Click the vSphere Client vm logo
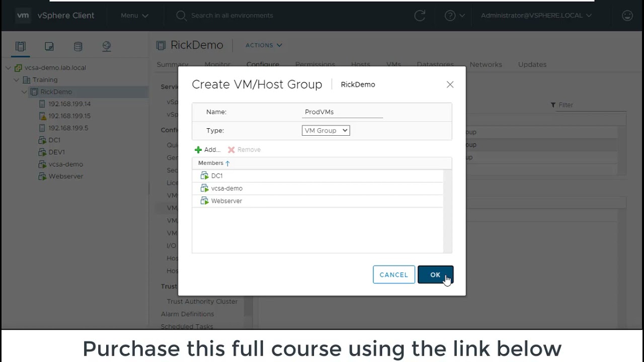Screen dimensions: 644x362 click(23, 16)
